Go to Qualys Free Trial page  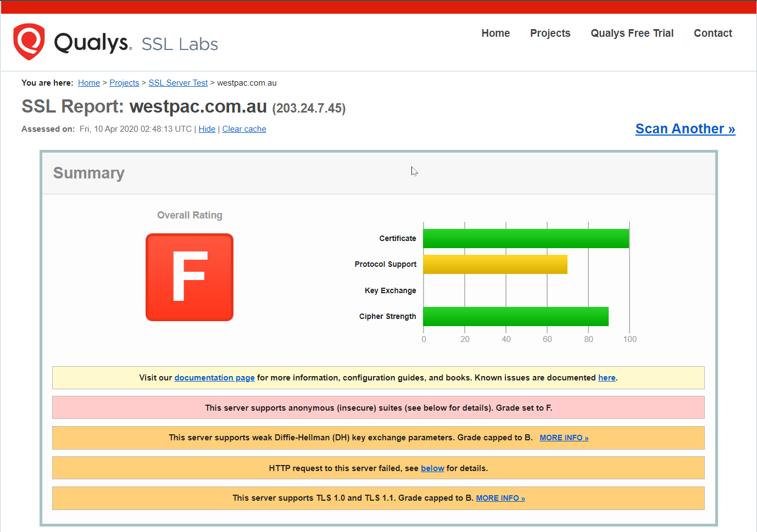point(632,33)
